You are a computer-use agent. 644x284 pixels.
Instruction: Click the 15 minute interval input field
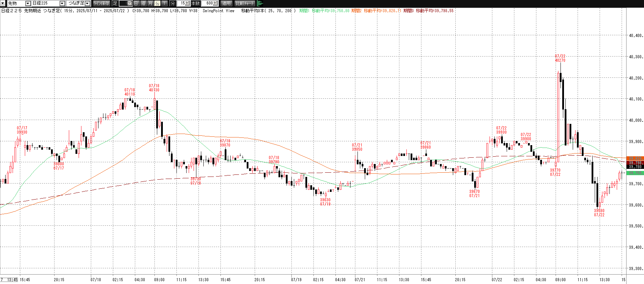(x=181, y=3)
